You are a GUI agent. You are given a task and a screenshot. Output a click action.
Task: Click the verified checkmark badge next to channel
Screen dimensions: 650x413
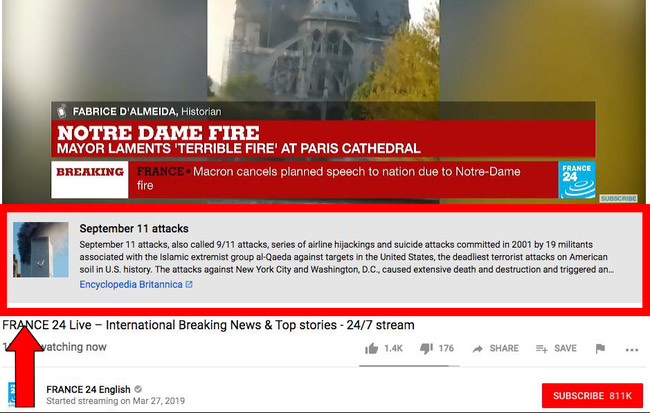138,389
